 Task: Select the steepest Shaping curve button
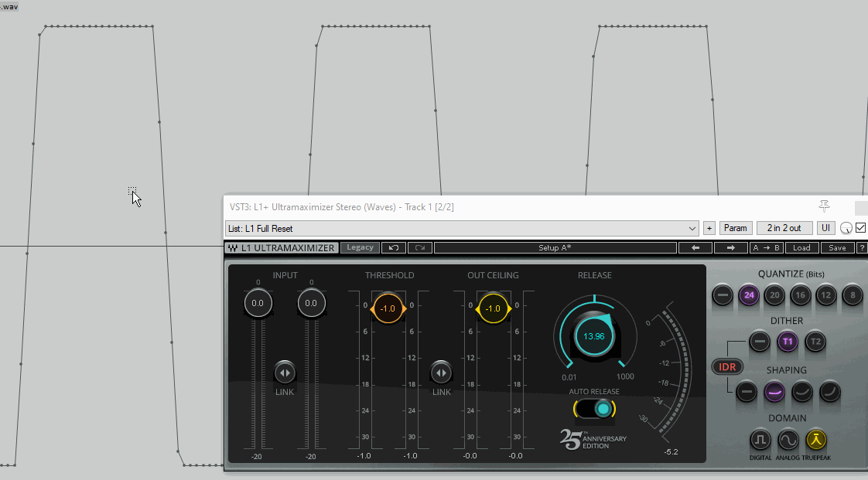(830, 392)
